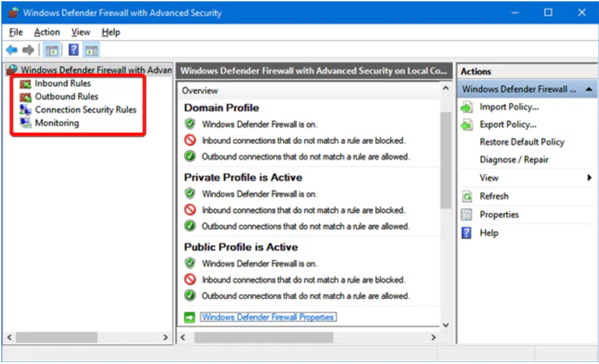Open the Action menu
The image size is (599, 364).
(x=47, y=32)
